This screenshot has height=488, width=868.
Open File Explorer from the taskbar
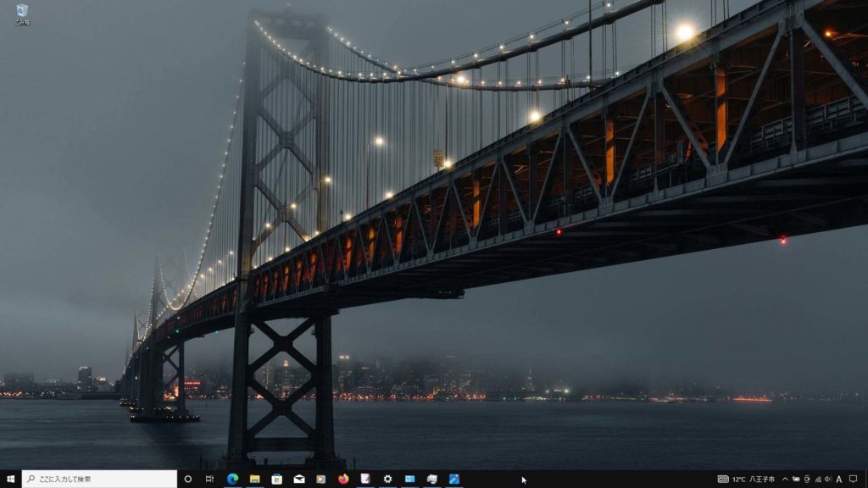[254, 479]
